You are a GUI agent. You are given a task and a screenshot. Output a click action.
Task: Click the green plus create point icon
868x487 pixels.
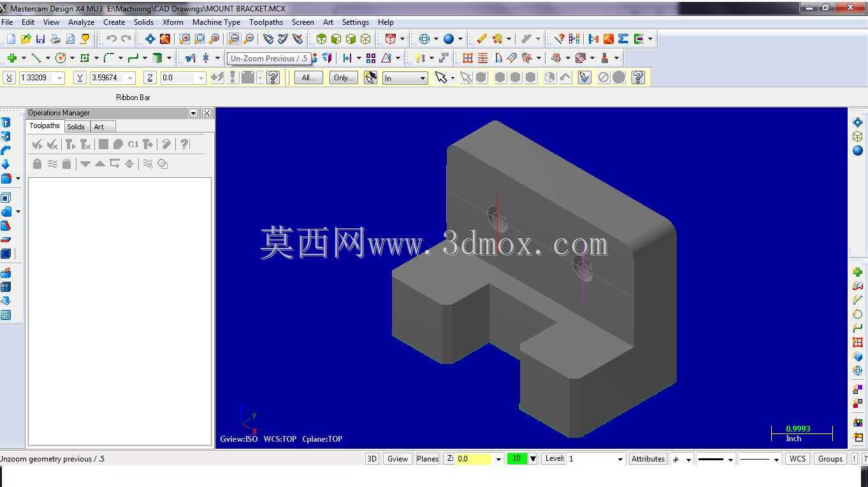11,58
